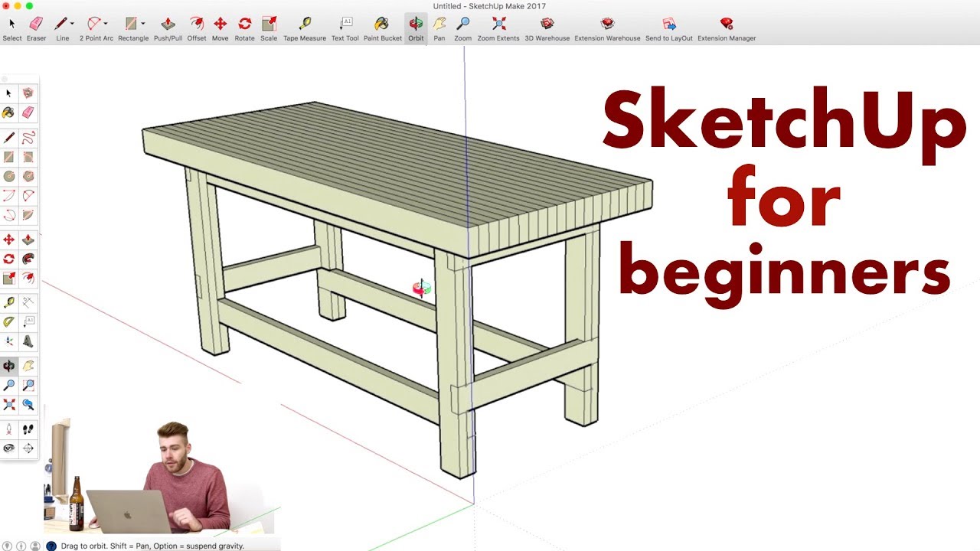Screen dimensions: 980x551
Task: Click Make Component icon in the left palette
Action: pos(28,93)
